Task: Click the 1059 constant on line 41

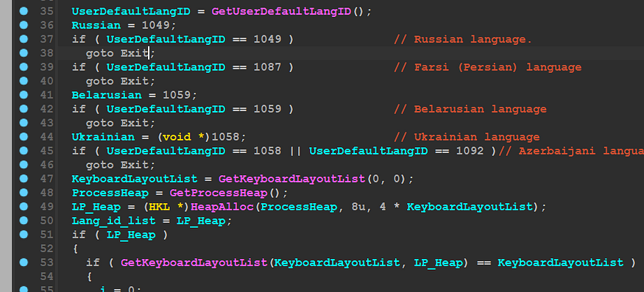Action: (177, 96)
